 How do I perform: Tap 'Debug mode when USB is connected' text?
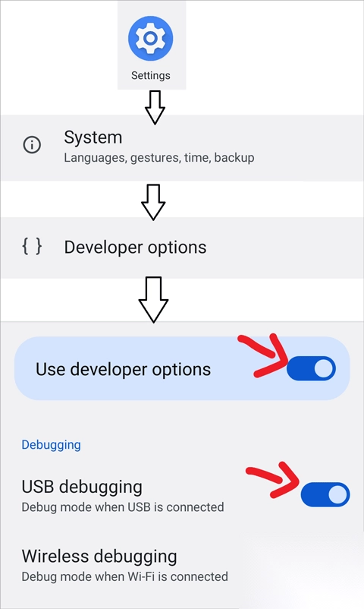click(x=123, y=507)
